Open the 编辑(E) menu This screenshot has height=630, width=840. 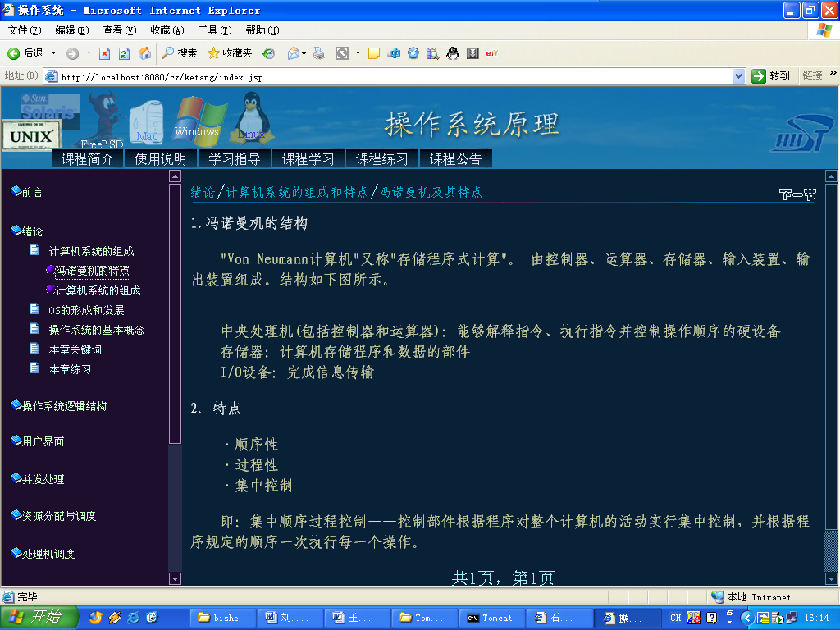(72, 30)
